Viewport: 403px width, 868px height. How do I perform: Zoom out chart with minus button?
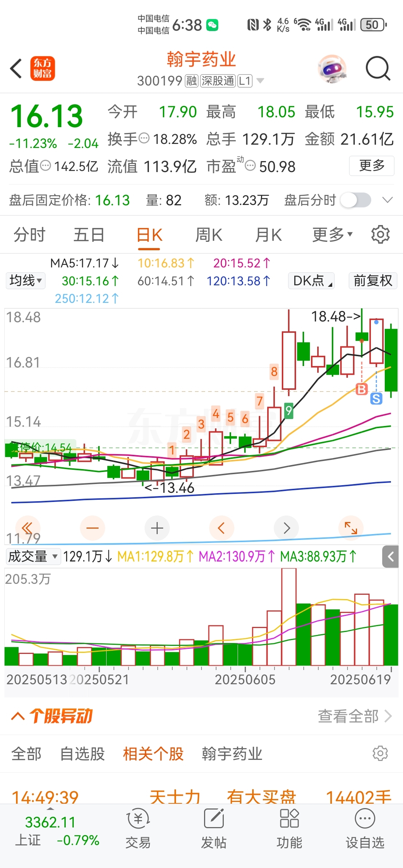point(92,528)
